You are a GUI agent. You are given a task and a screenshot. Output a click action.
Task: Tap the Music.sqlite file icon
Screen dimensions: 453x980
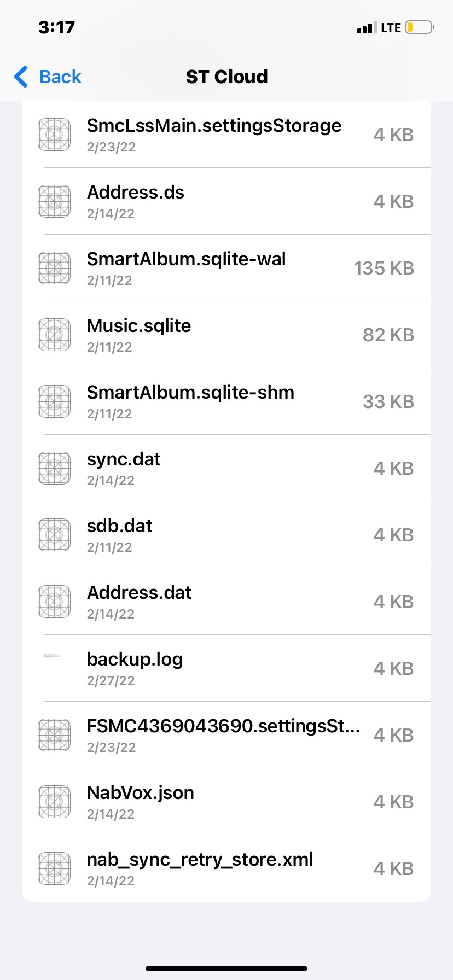pos(54,335)
